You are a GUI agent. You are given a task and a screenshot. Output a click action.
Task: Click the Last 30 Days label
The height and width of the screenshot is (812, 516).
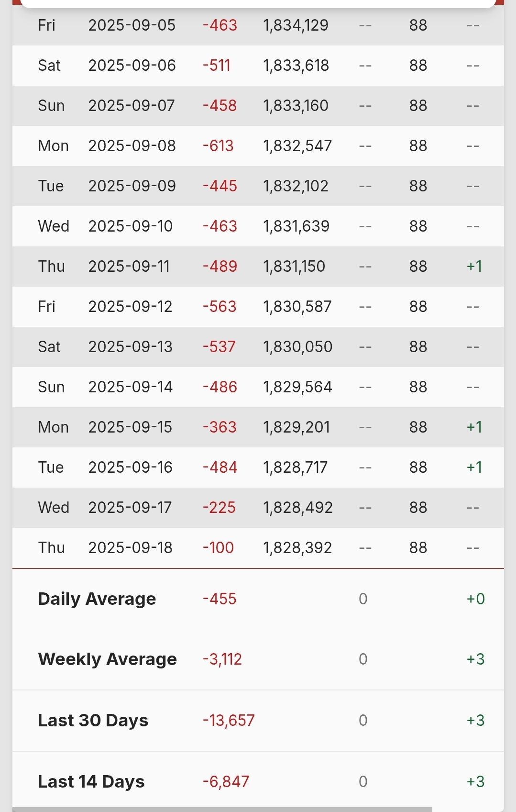pyautogui.click(x=93, y=721)
